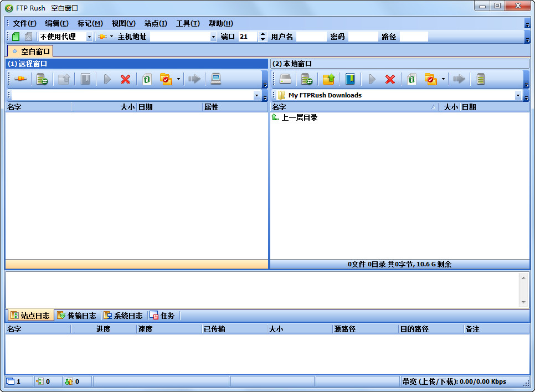
Task: Open the 站点(I) menu
Action: tap(156, 24)
